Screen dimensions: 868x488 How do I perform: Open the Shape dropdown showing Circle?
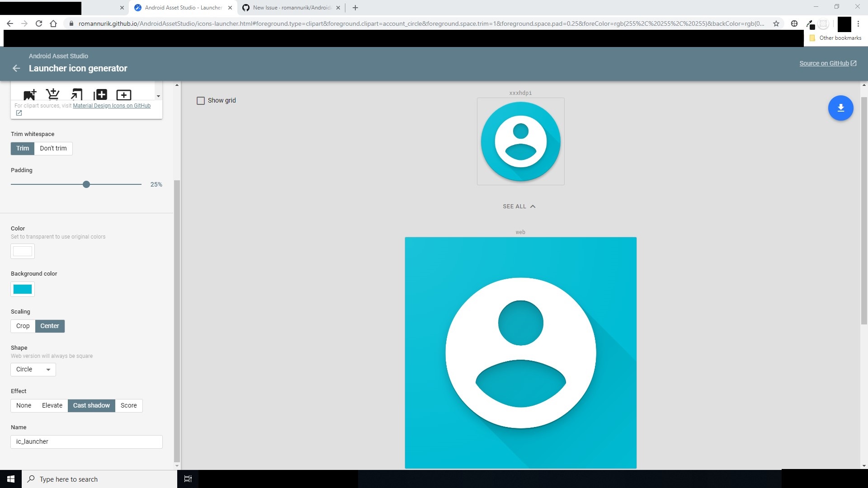pyautogui.click(x=33, y=369)
